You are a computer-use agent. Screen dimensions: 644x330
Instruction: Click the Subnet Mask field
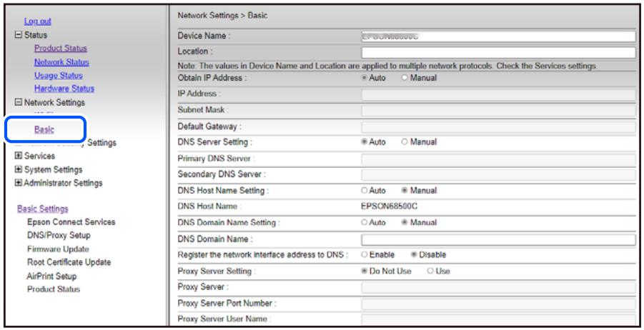point(498,111)
